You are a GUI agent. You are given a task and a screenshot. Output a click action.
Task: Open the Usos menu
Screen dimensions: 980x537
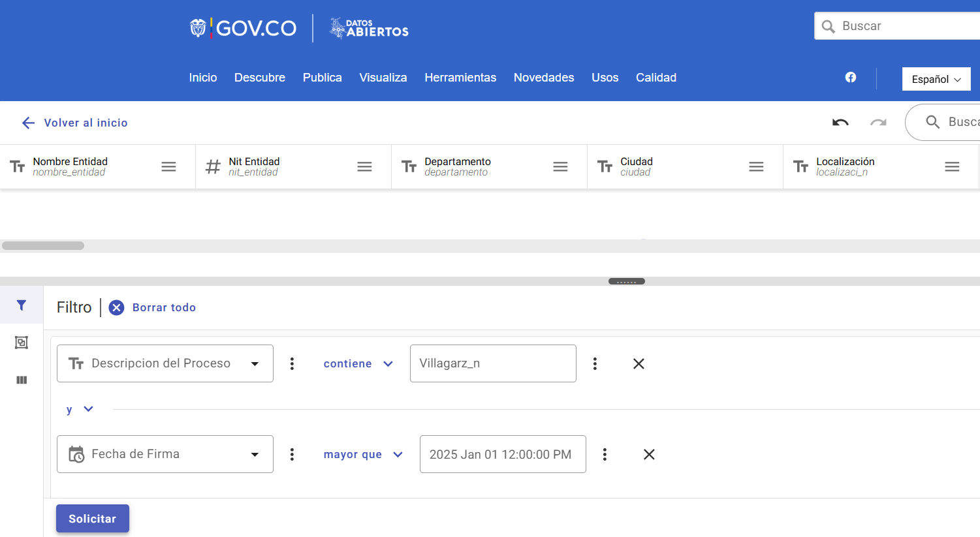pyautogui.click(x=605, y=78)
